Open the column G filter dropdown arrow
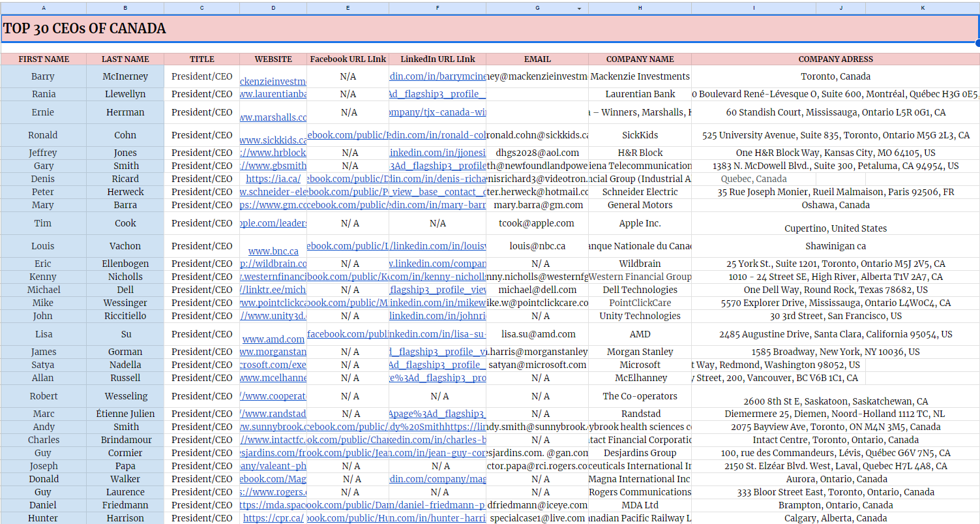This screenshot has height=524, width=980. click(579, 8)
